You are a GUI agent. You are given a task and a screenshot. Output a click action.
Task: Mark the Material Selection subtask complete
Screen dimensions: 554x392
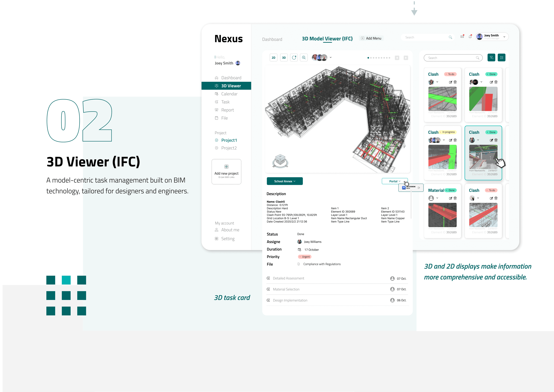pyautogui.click(x=268, y=289)
